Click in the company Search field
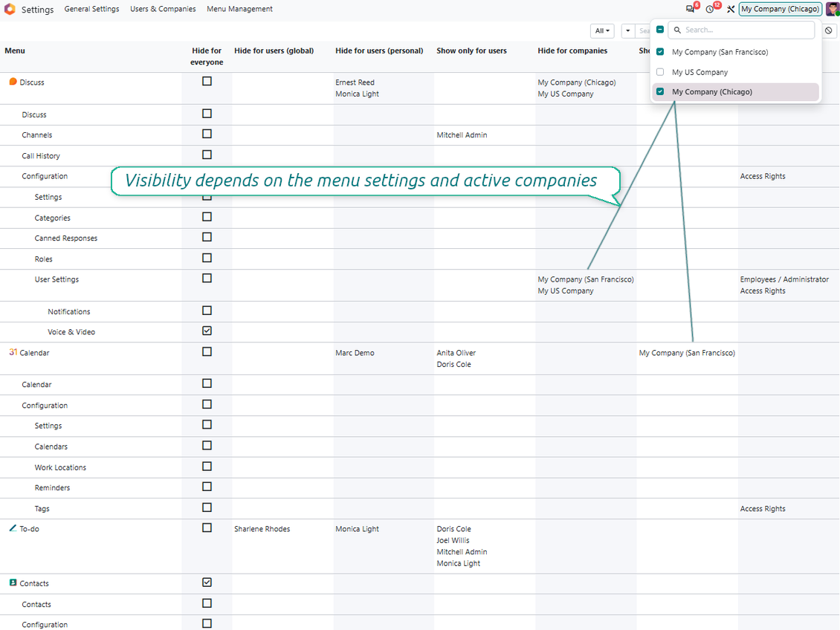Viewport: 840px width, 630px height. point(741,30)
